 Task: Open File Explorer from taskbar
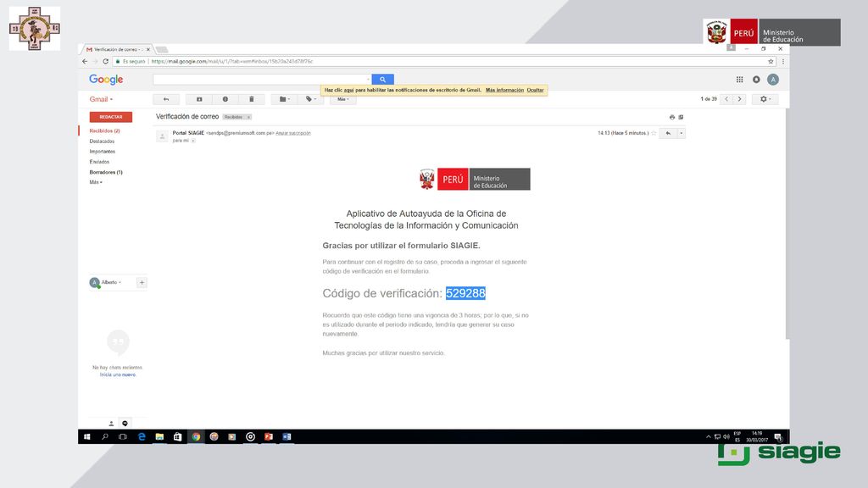click(159, 436)
